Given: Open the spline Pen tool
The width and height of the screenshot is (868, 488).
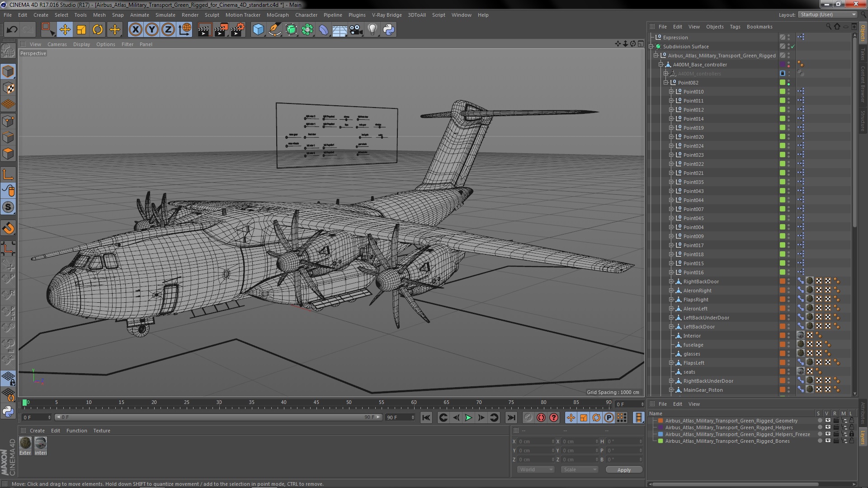Looking at the screenshot, I should [x=274, y=30].
